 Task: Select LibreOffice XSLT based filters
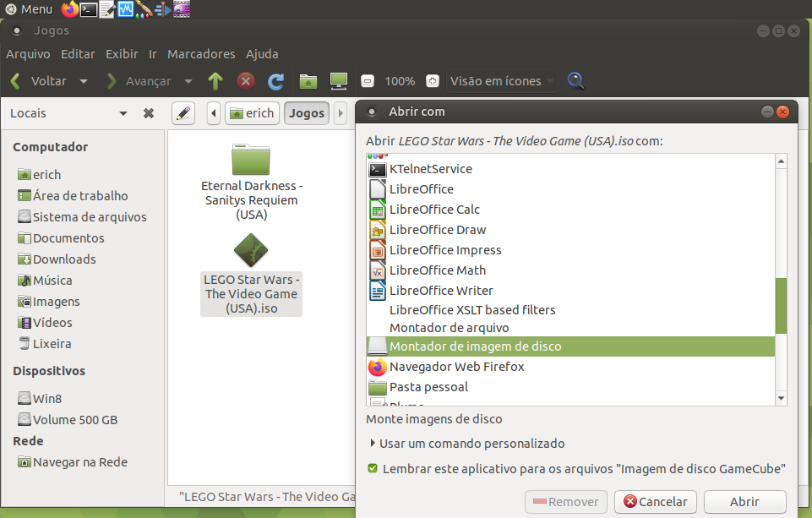(570, 310)
